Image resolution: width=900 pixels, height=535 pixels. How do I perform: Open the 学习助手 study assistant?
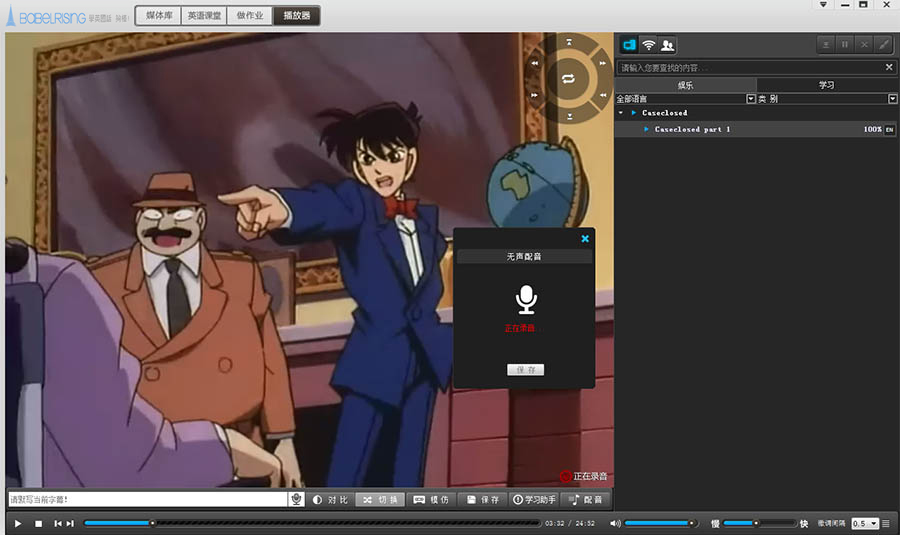[x=534, y=500]
